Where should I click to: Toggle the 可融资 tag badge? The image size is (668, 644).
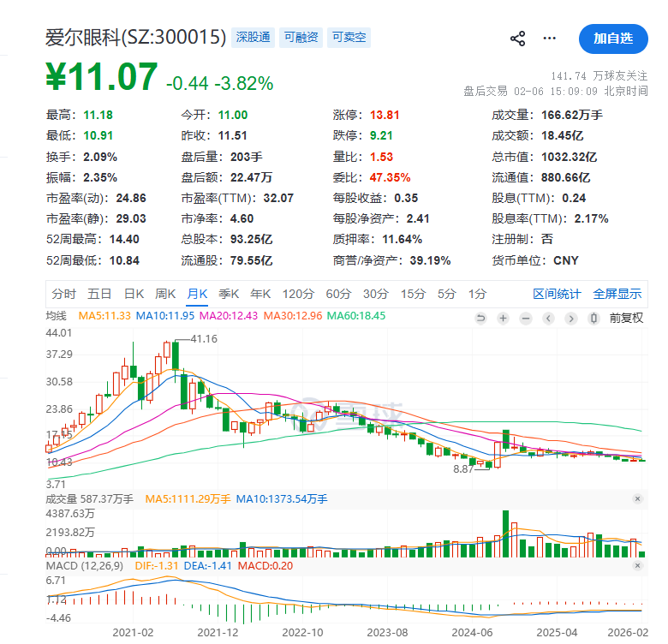point(301,38)
